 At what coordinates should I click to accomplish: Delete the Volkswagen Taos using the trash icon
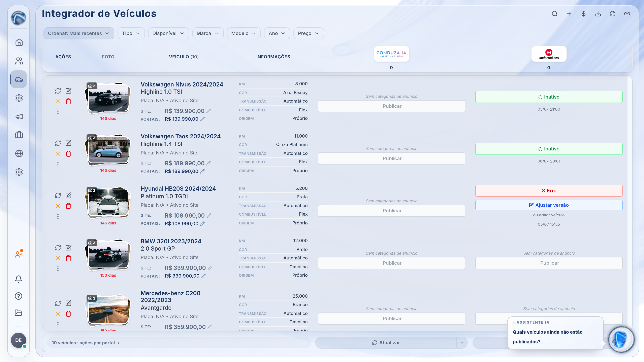click(x=68, y=154)
